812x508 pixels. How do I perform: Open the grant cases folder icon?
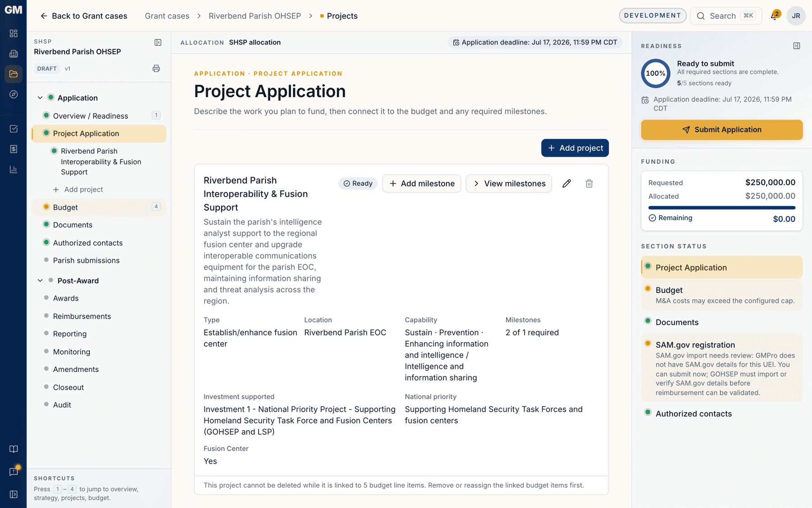[x=14, y=74]
